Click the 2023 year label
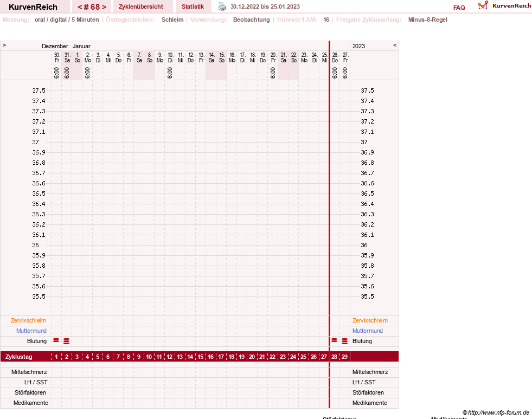532x419 pixels. pyautogui.click(x=358, y=46)
